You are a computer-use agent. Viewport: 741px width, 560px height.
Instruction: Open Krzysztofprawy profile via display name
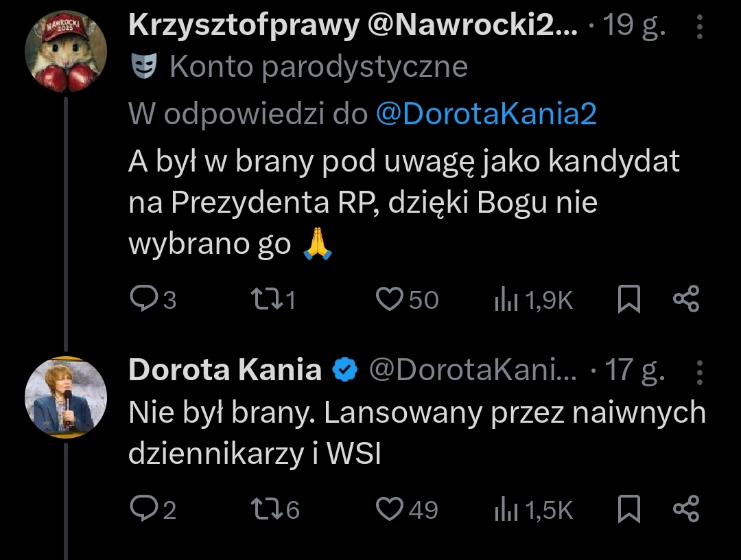[x=244, y=27]
